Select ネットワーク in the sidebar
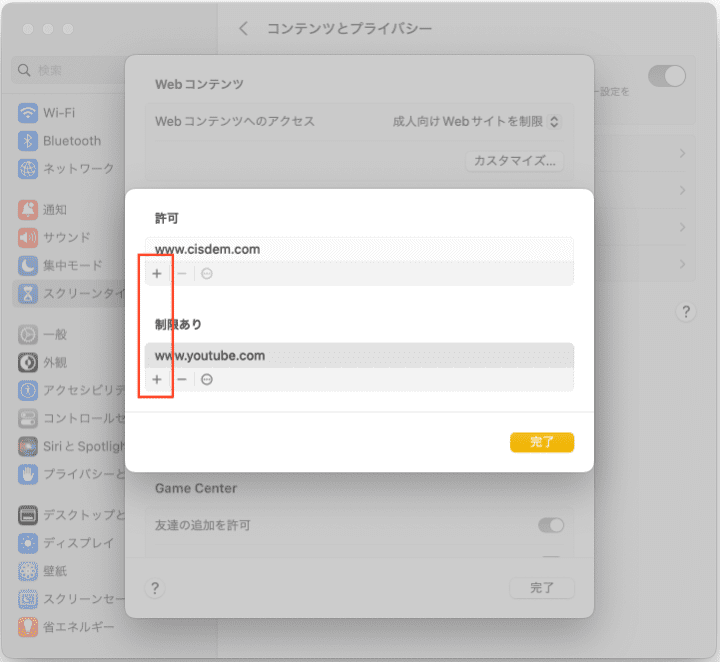This screenshot has width=720, height=662. coord(78,169)
